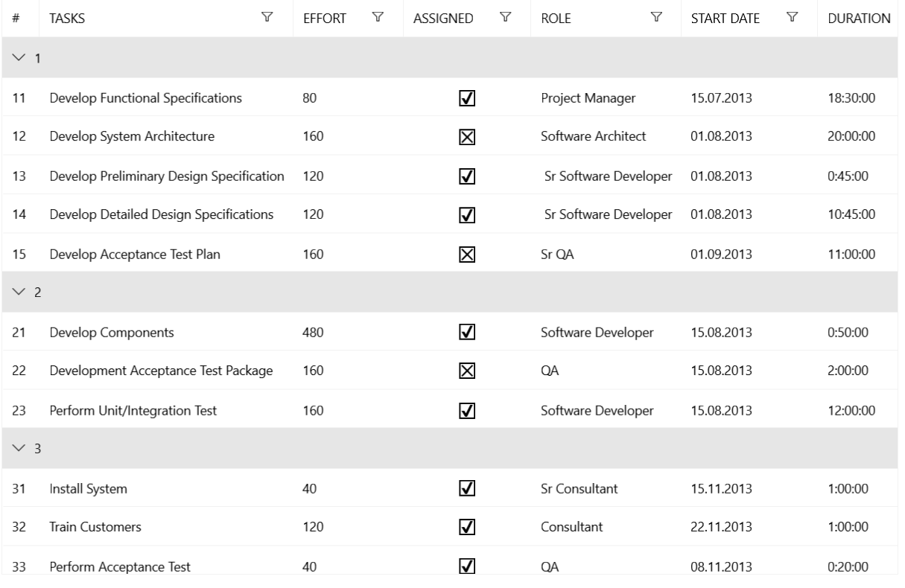Viewport: 905px width, 588px height.
Task: Open the filter menu for ASSIGNED column
Action: pyautogui.click(x=506, y=19)
